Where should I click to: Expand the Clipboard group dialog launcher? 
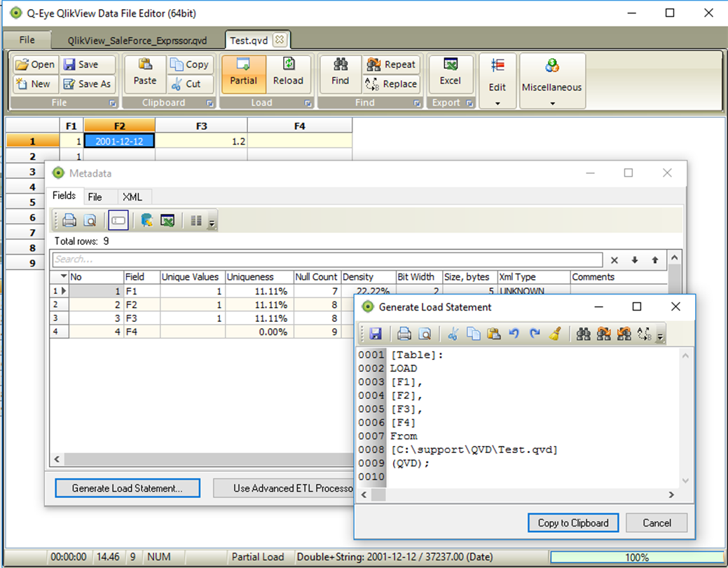pyautogui.click(x=210, y=103)
